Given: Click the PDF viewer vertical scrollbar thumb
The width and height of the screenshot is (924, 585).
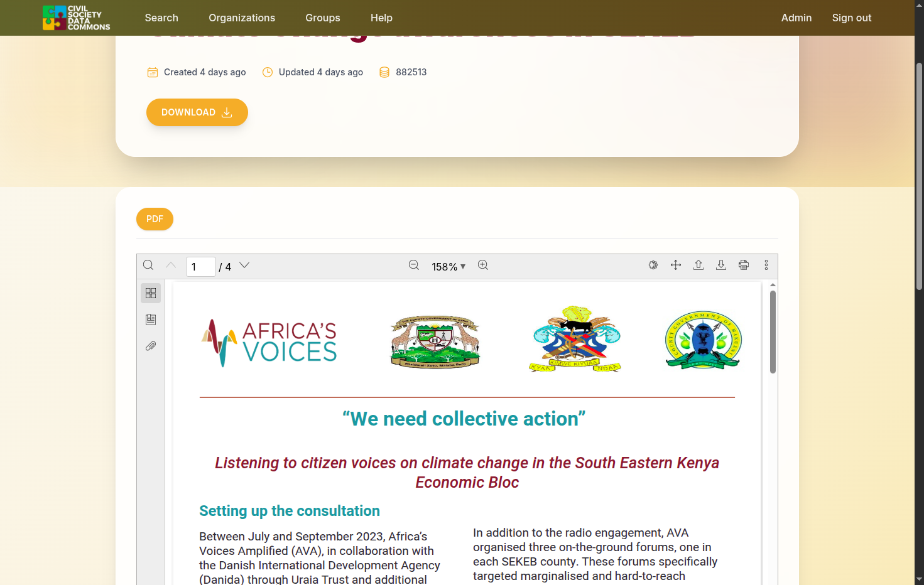Looking at the screenshot, I should point(773,332).
